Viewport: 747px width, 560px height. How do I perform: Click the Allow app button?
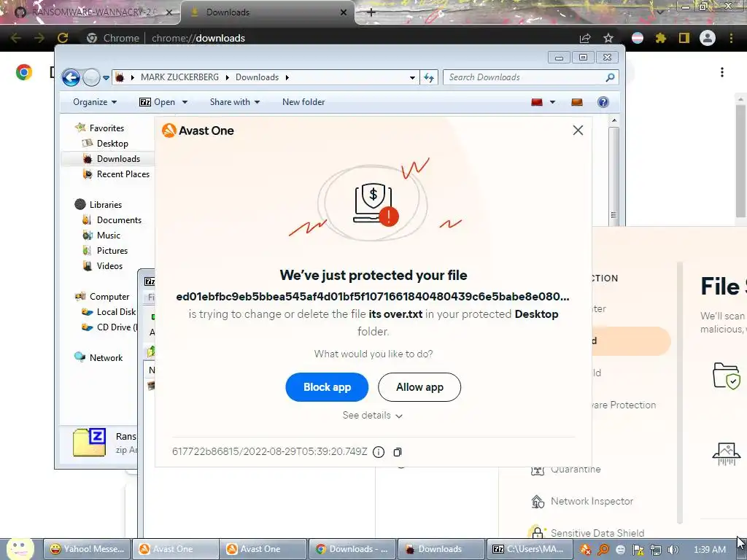(419, 387)
